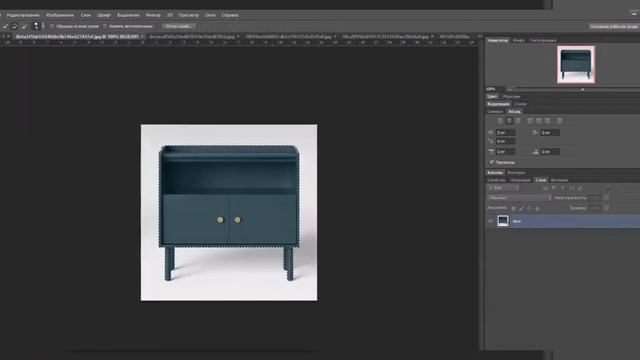The height and width of the screenshot is (360, 640).
Task: Toggle Усилить автоматически checkbox
Action: click(105, 27)
